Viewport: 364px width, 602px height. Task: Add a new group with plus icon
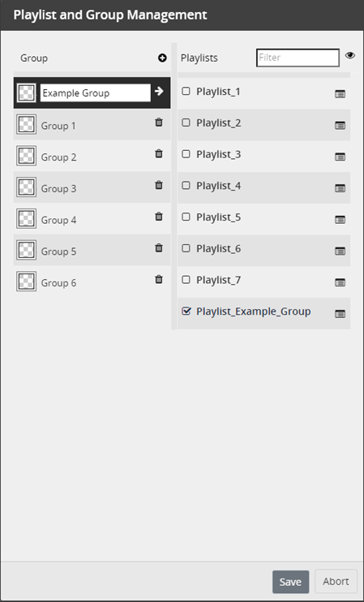coord(162,58)
